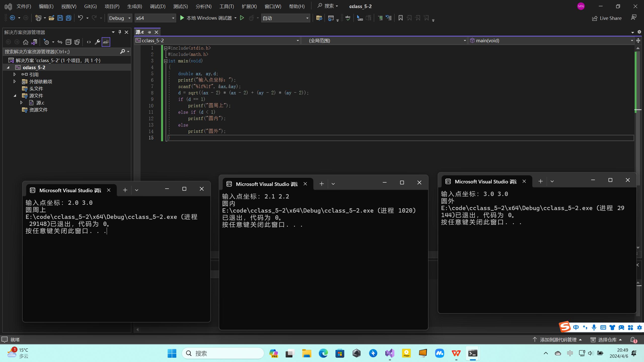The image size is (644, 362).
Task: Click the MN account avatar
Action: coord(581,6)
